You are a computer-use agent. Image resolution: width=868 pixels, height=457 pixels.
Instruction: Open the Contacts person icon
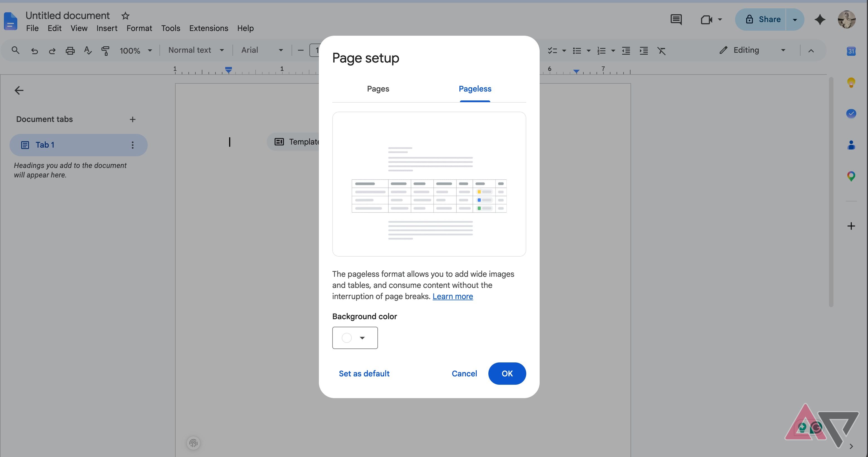[x=851, y=145]
